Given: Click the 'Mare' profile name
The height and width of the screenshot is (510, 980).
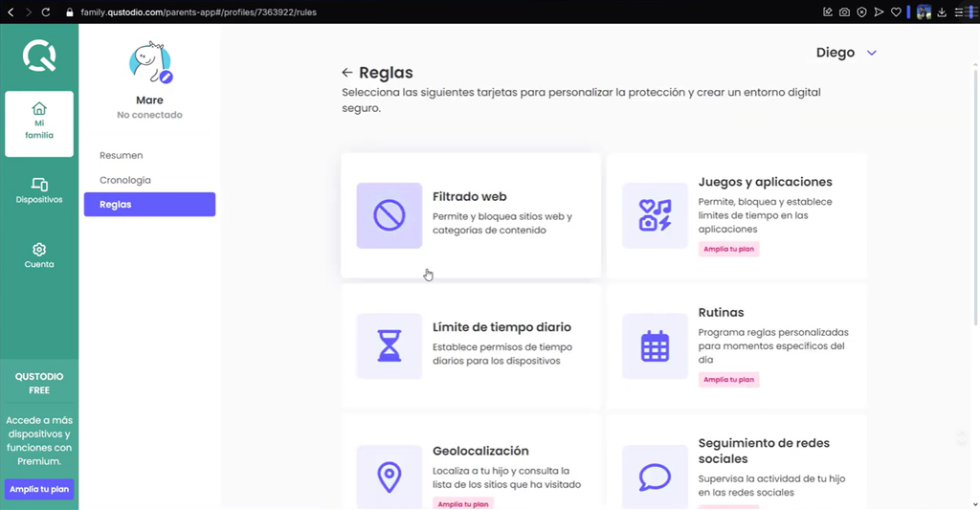Looking at the screenshot, I should [149, 100].
